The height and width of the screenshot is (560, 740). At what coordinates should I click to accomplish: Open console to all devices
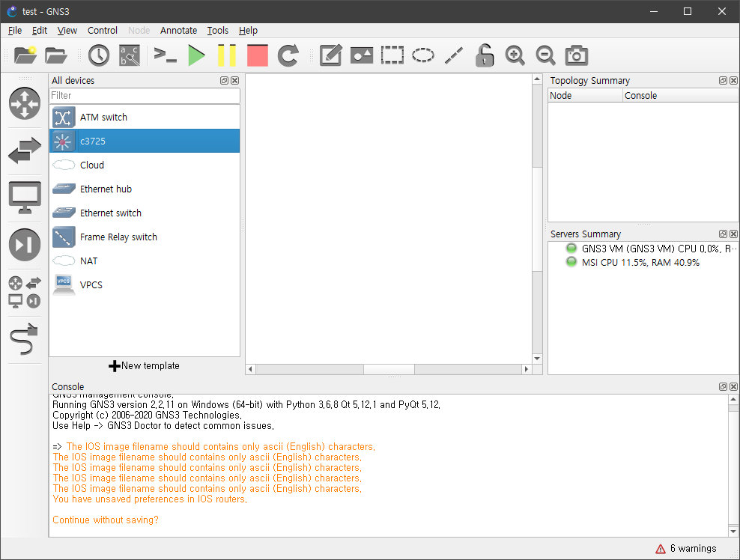166,55
